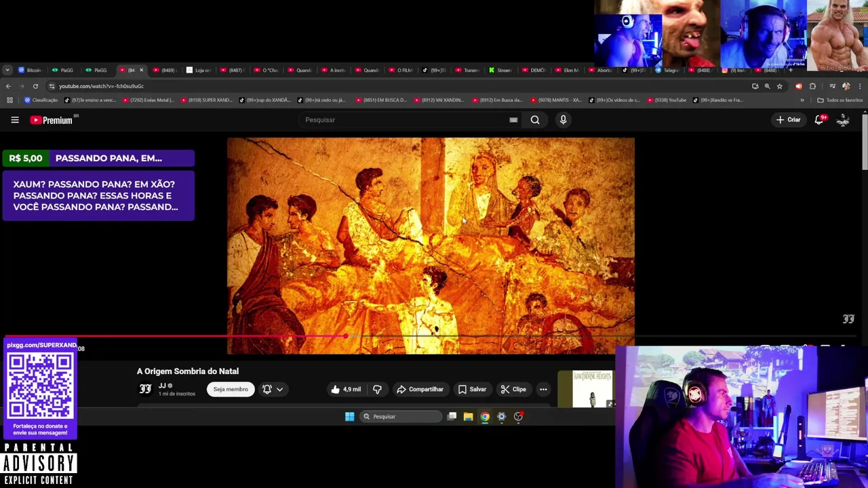Open the (9338) YouTube bookmark
This screenshot has width=868, height=488.
(x=667, y=100)
